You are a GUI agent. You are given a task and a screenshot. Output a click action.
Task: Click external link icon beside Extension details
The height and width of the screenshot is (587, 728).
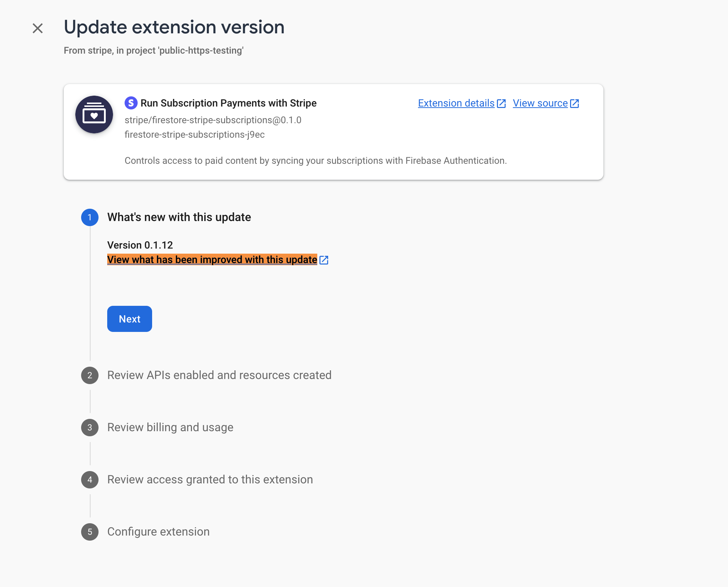[x=502, y=103]
